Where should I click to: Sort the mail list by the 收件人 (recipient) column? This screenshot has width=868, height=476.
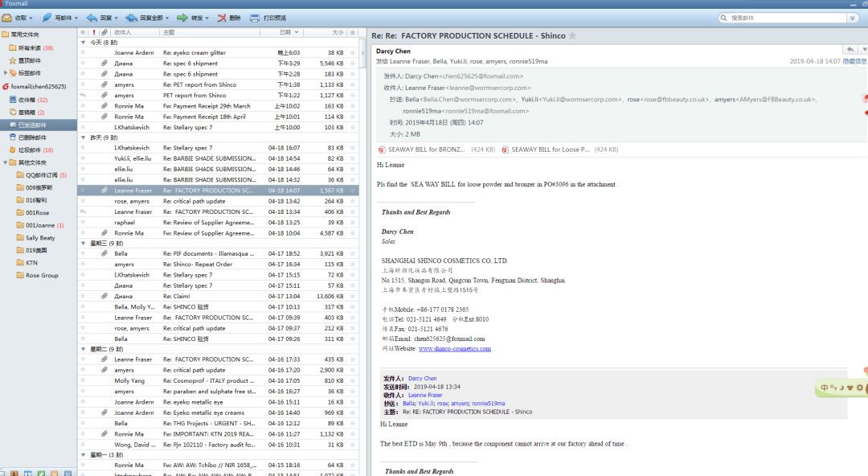[x=123, y=32]
